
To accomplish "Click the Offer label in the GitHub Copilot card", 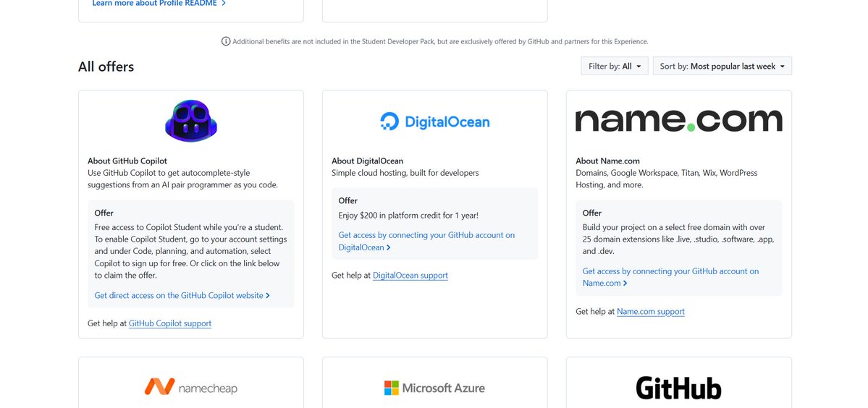I will [x=104, y=213].
